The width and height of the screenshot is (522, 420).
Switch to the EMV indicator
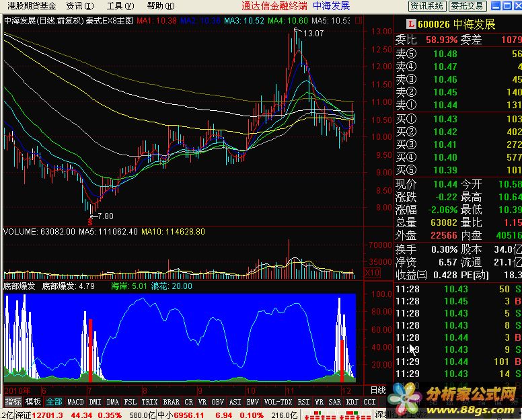click(253, 402)
